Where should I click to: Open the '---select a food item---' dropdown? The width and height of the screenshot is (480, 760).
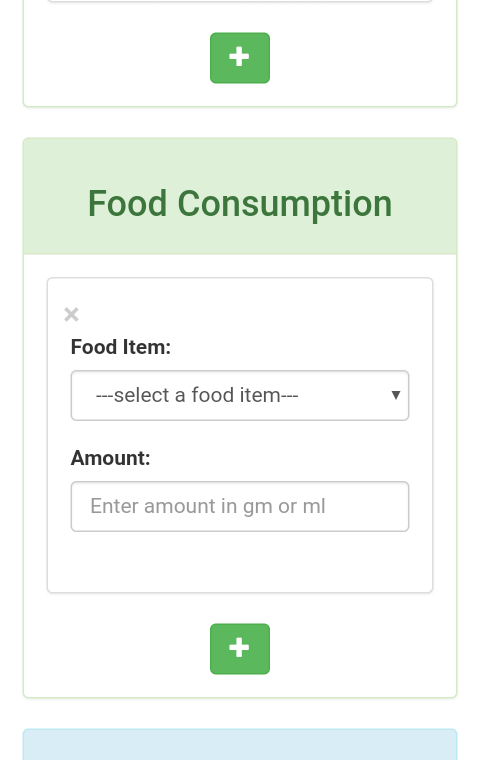pos(240,396)
